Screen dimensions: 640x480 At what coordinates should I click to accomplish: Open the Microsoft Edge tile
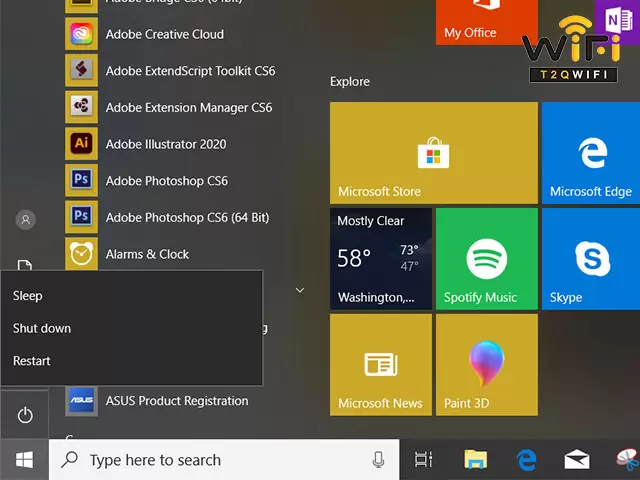[591, 153]
